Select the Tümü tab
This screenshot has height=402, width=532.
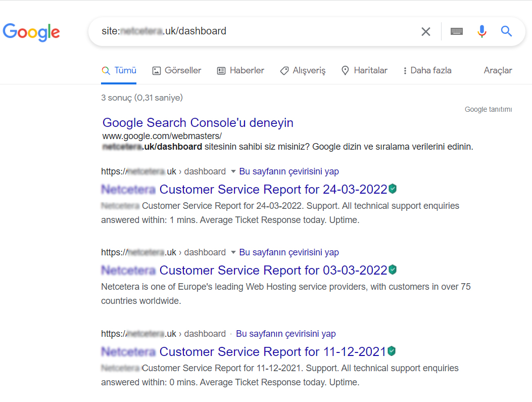tap(119, 70)
